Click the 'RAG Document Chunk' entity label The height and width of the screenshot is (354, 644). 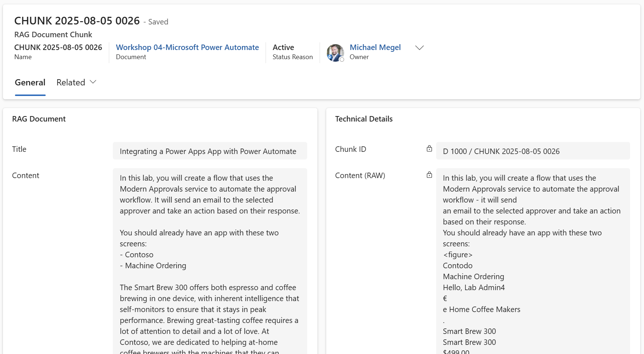[53, 35]
